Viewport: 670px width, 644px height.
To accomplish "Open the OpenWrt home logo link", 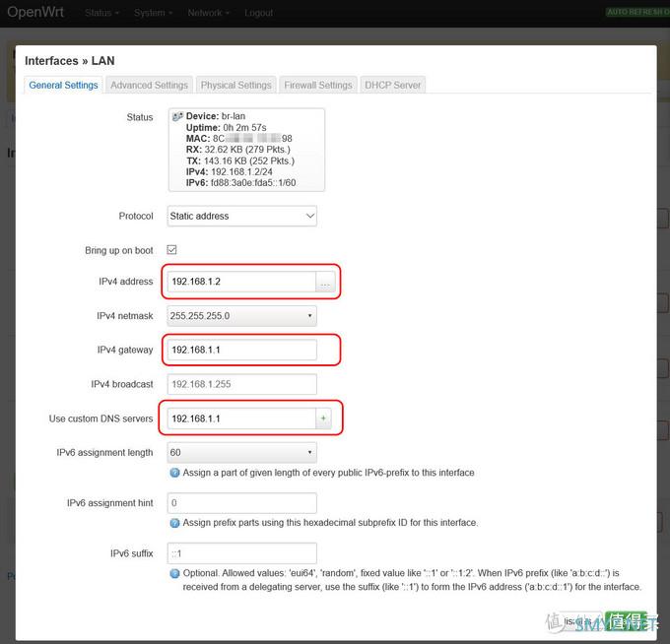I will coord(35,12).
